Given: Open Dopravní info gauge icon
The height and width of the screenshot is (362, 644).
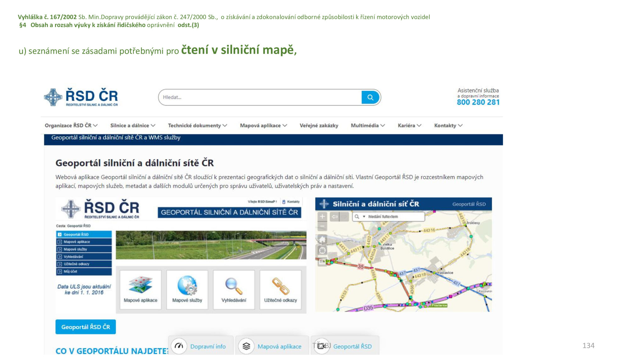Looking at the screenshot, I should pos(179,346).
